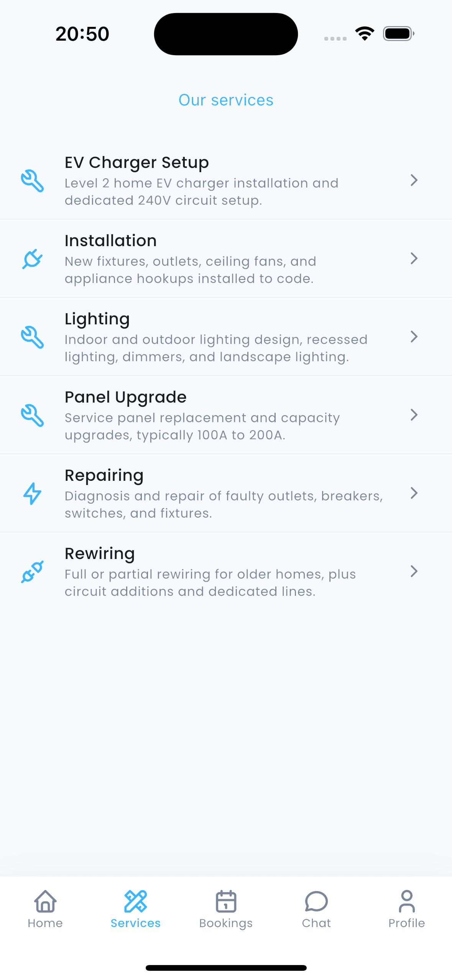Open the Home tab house icon
452x980 pixels.
(45, 901)
